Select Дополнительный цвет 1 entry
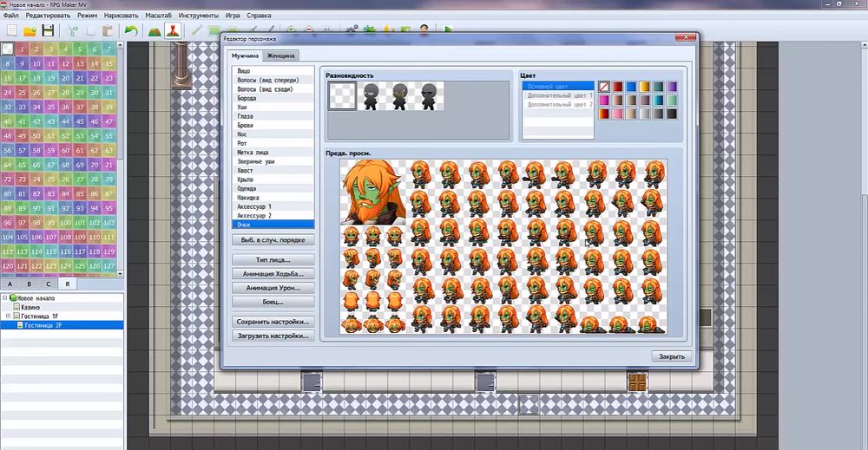 coord(558,95)
